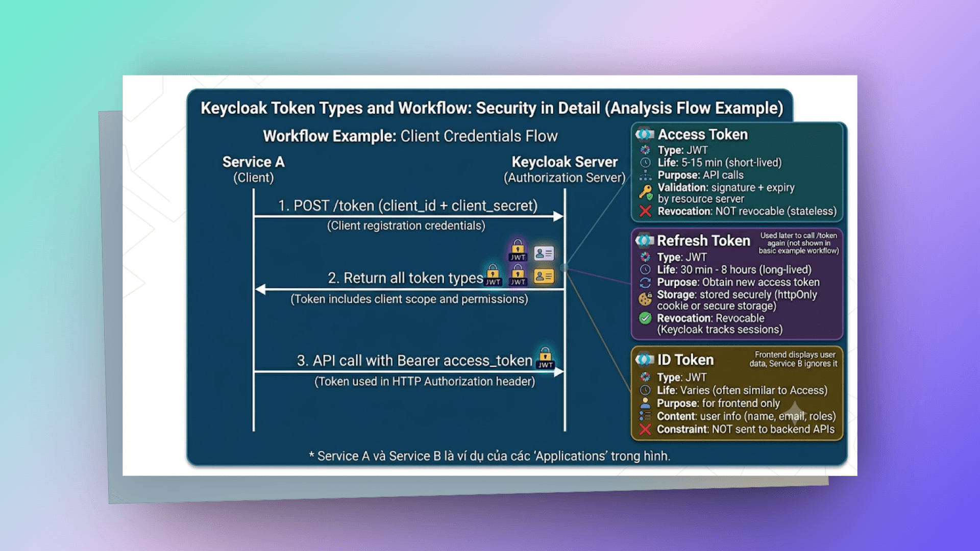Click the 'Access Token' card title

pos(703,134)
